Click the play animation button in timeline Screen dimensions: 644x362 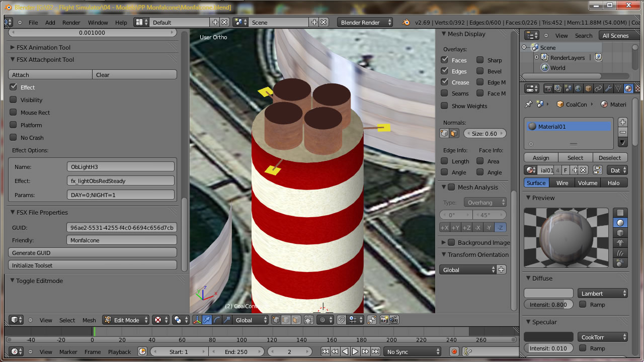tap(355, 352)
